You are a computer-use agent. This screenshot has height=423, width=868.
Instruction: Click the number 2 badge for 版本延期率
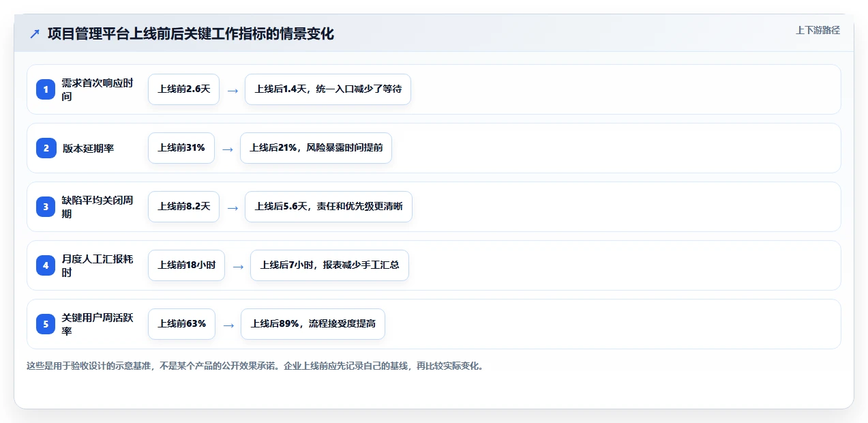46,148
